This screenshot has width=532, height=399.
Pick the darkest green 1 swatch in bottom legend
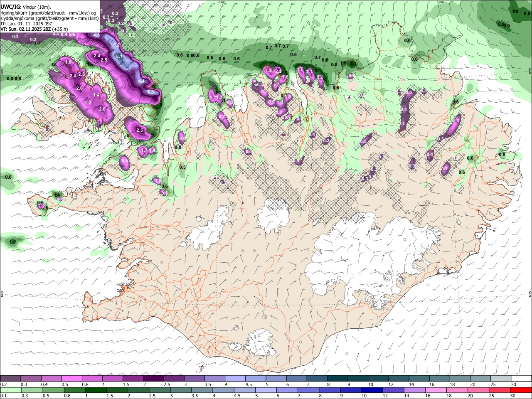pyautogui.click(x=96, y=390)
